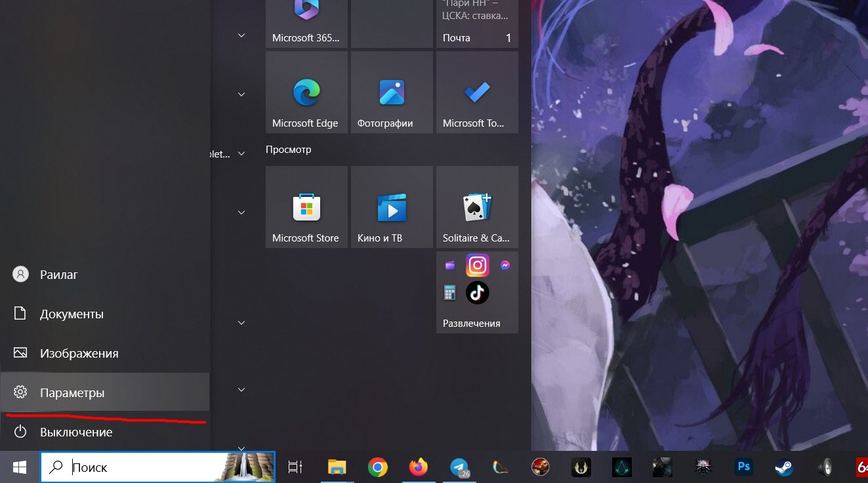Click the Windows Start button
The width and height of the screenshot is (868, 483).
[x=20, y=467]
